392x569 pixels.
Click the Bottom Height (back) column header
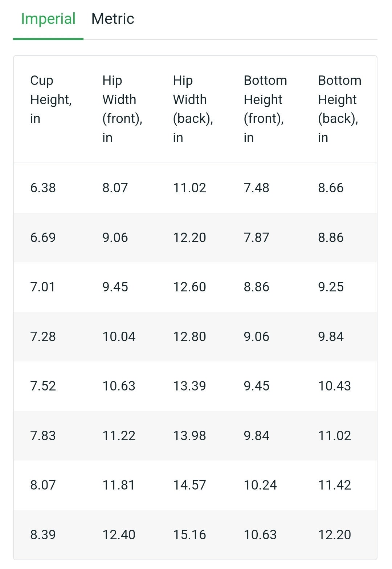340,109
